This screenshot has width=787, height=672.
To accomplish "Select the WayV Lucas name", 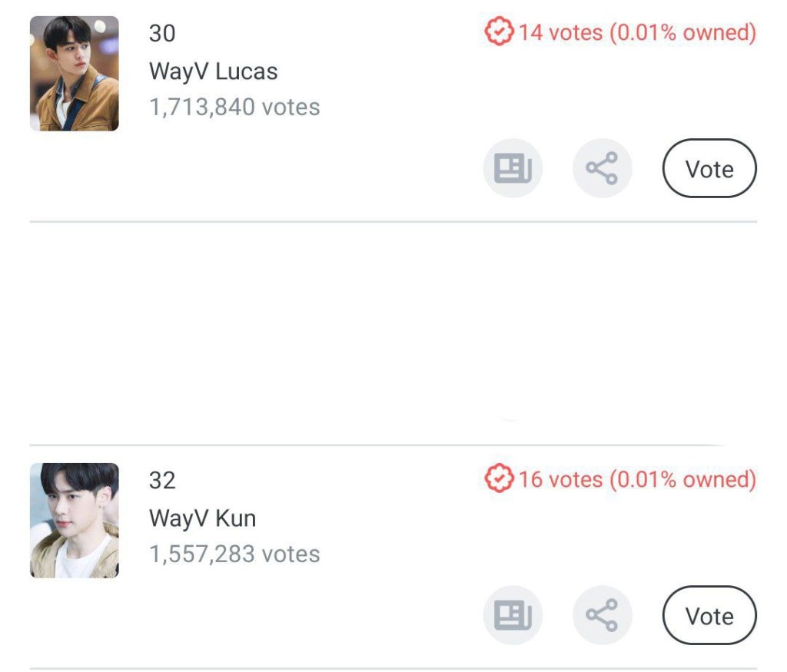I will [x=213, y=71].
